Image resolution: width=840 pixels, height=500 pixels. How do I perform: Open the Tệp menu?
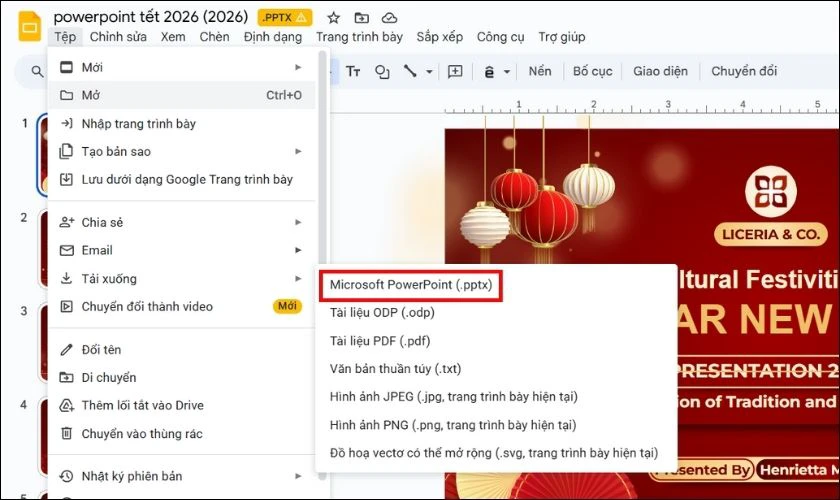(65, 37)
